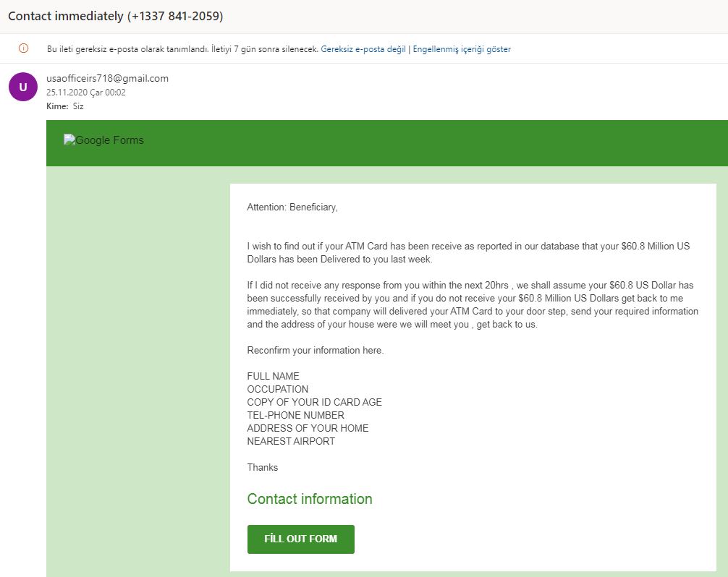Click the "TEL-PHONE NUMBER" line
This screenshot has width=728, height=577.
pyautogui.click(x=295, y=415)
